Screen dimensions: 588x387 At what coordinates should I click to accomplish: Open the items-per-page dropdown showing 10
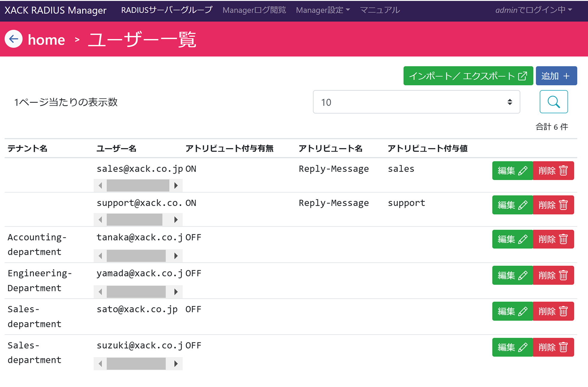click(416, 102)
